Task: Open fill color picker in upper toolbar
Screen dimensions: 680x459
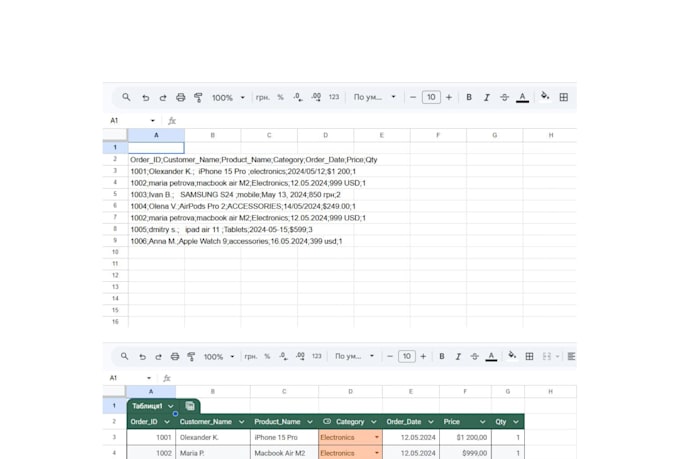Action: coord(545,96)
